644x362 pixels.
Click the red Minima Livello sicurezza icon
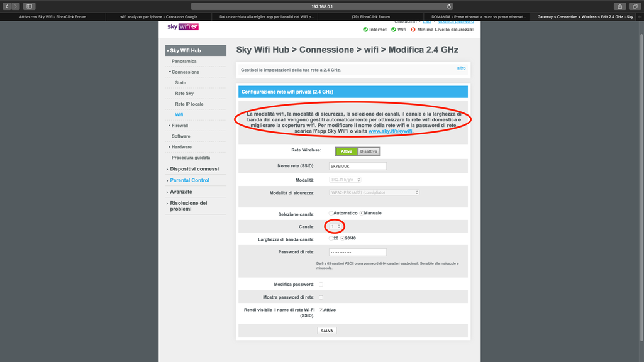pyautogui.click(x=413, y=30)
